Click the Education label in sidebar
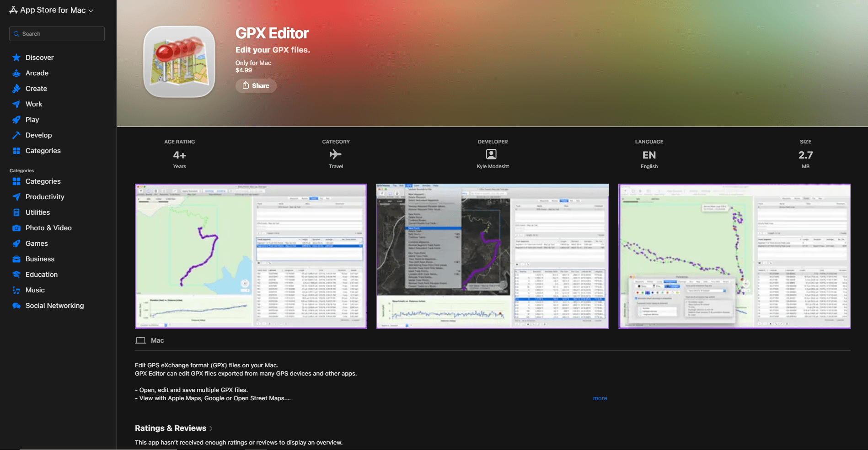The image size is (868, 450). tap(42, 275)
